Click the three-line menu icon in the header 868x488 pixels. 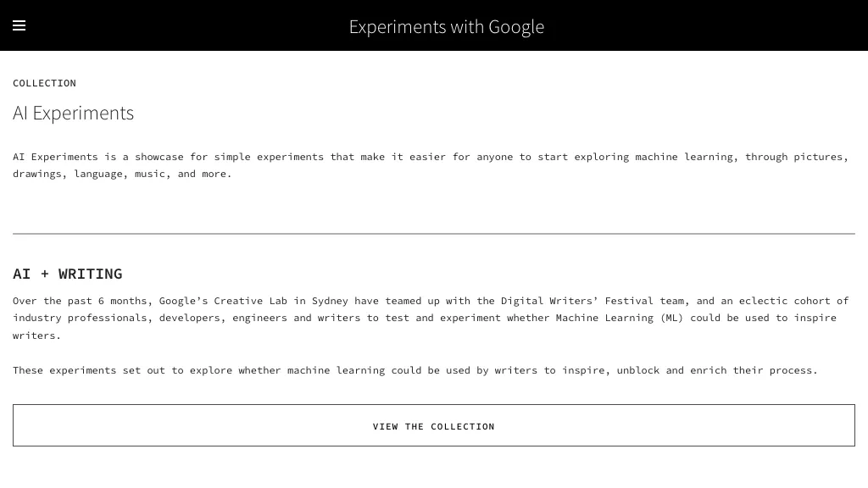coord(19,25)
